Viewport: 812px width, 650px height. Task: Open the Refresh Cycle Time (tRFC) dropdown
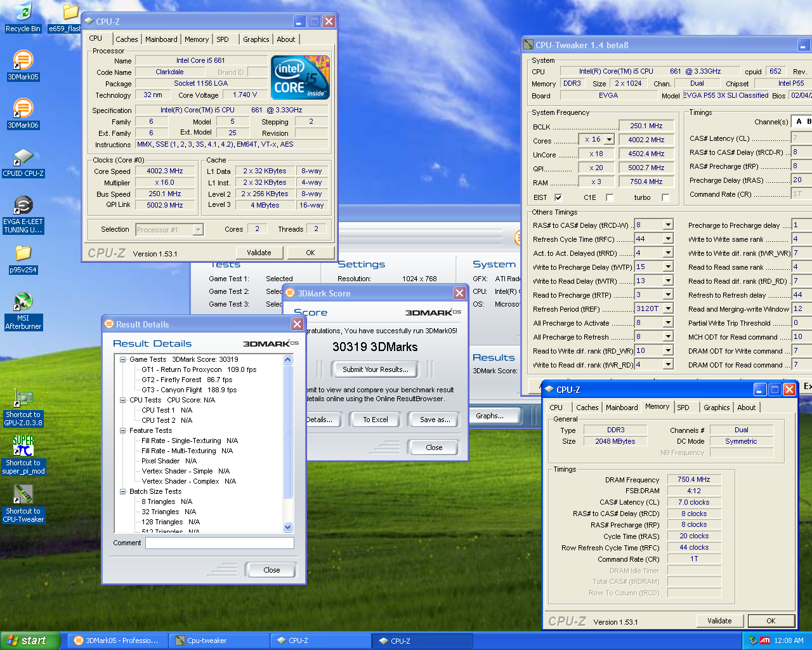(x=668, y=239)
